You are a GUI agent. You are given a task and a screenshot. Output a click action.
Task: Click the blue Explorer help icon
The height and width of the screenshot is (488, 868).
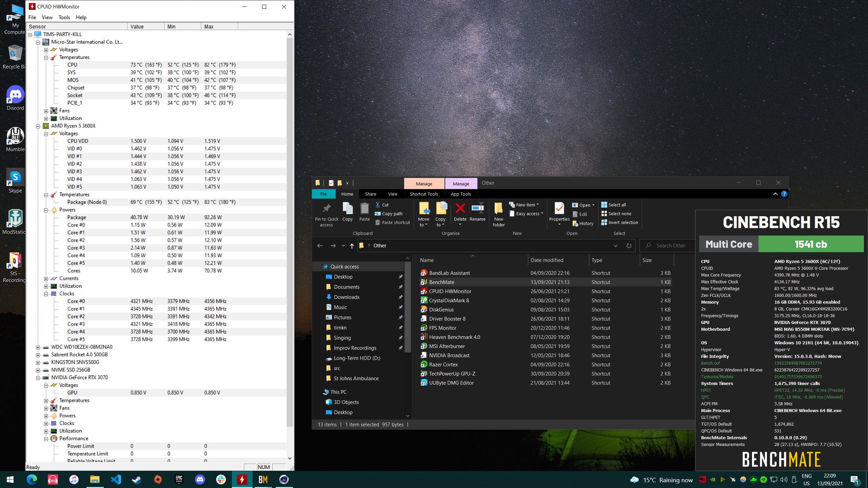point(784,194)
